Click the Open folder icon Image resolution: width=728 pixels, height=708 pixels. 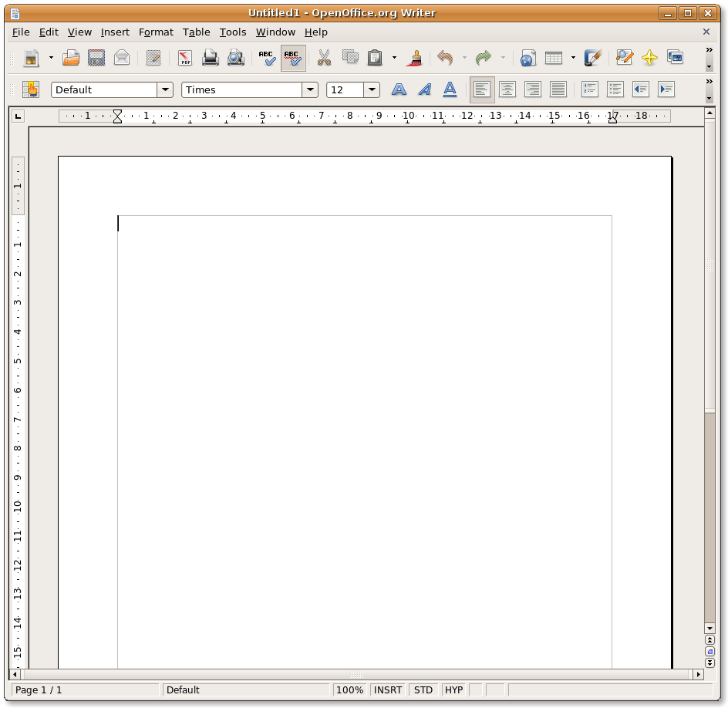(71, 58)
